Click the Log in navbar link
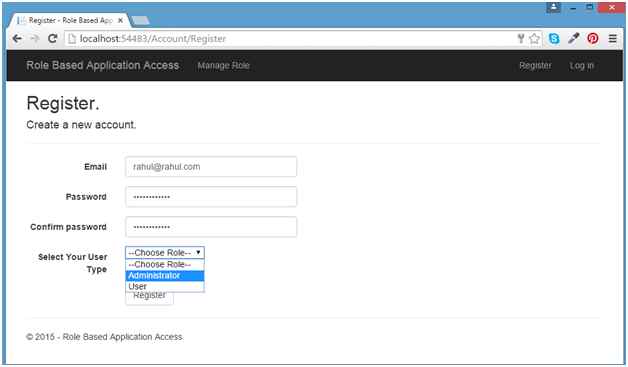 pos(582,66)
